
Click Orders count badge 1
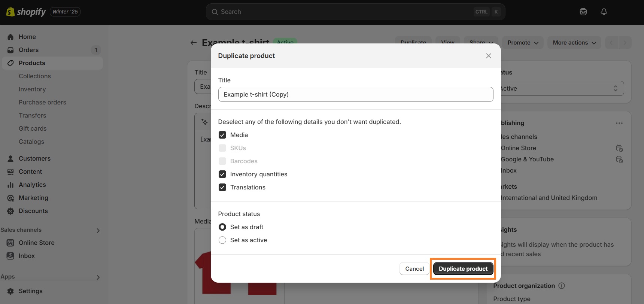pos(96,50)
